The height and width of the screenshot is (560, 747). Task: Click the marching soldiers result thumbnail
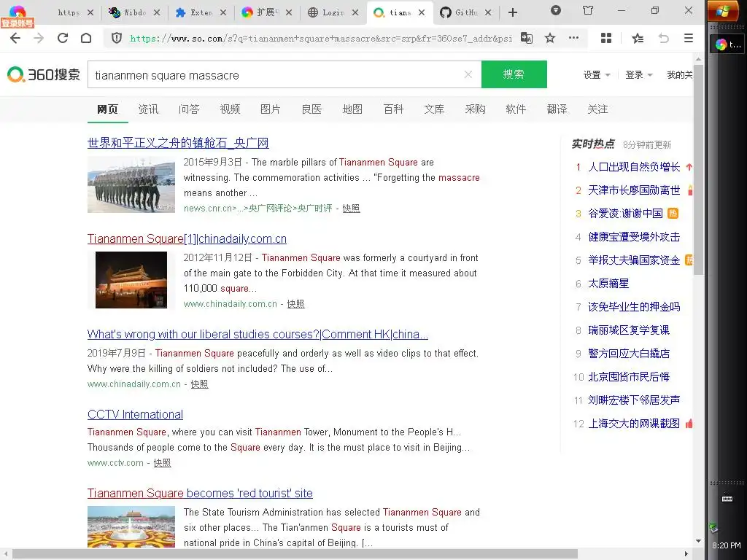pyautogui.click(x=131, y=184)
